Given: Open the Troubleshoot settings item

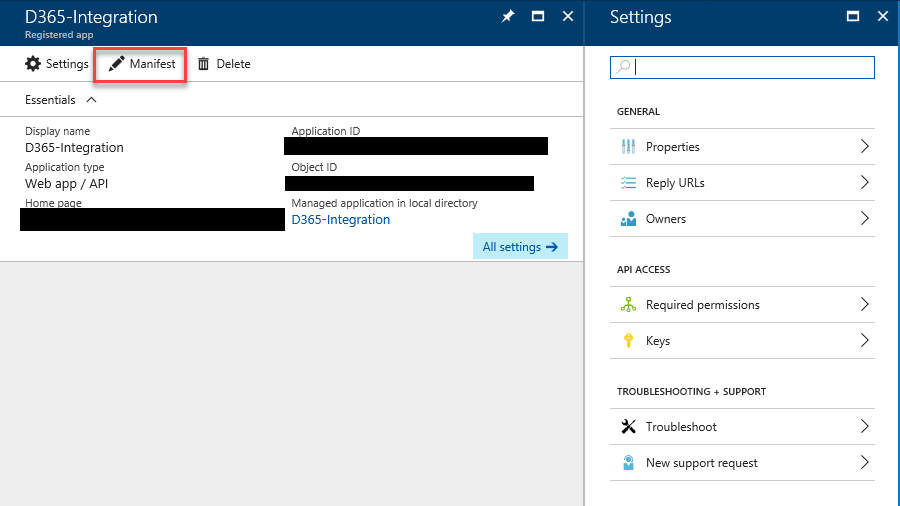Looking at the screenshot, I should coord(742,427).
